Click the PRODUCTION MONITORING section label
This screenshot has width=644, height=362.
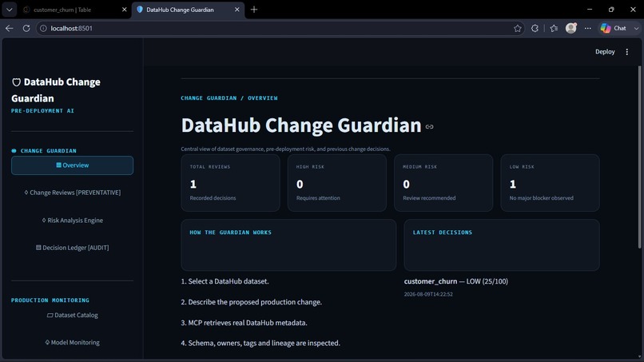50,300
